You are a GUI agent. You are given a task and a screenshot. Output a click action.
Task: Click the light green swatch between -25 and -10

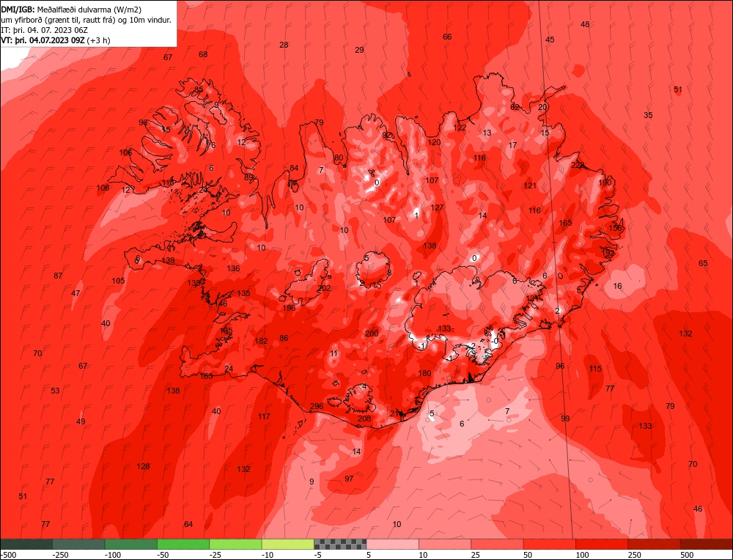(x=235, y=544)
